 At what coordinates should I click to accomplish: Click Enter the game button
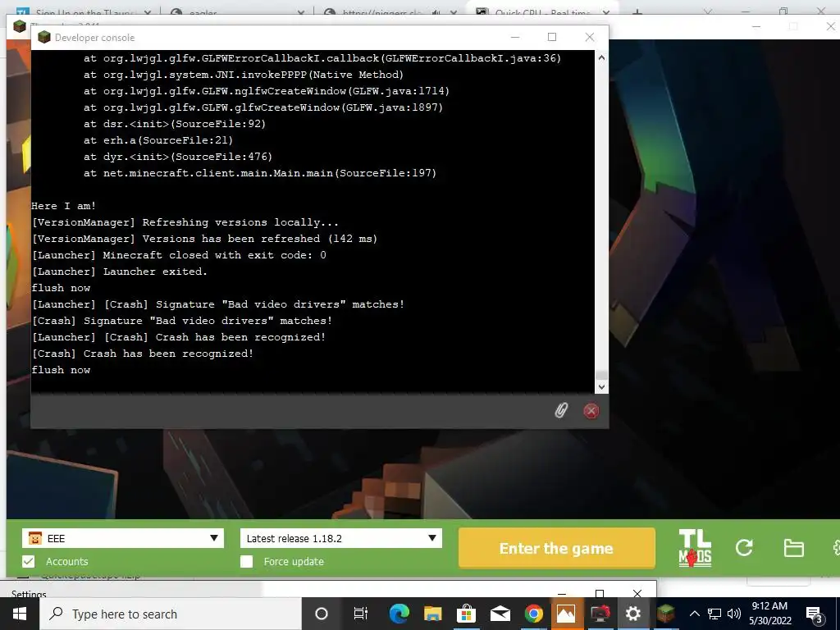[557, 548]
